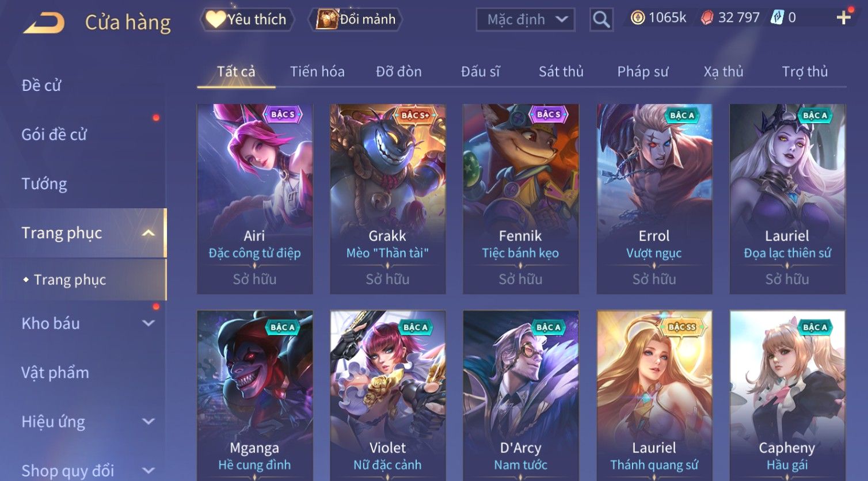Image resolution: width=868 pixels, height=481 pixels.
Task: Go back using the golden return arrow
Action: point(44,22)
